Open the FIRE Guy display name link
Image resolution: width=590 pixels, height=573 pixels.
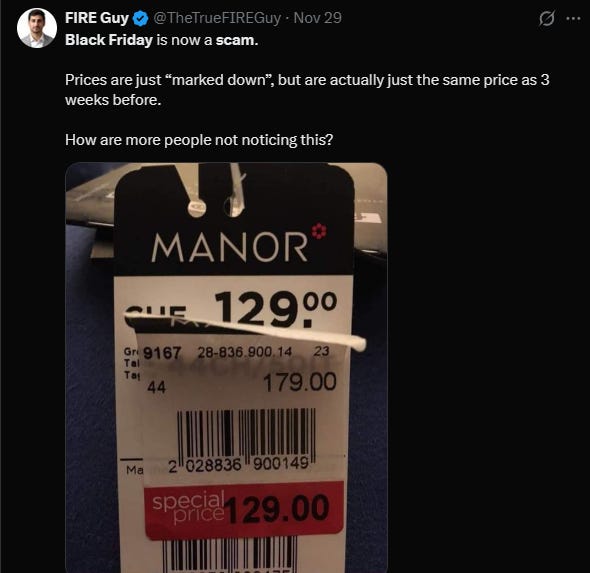(x=97, y=18)
